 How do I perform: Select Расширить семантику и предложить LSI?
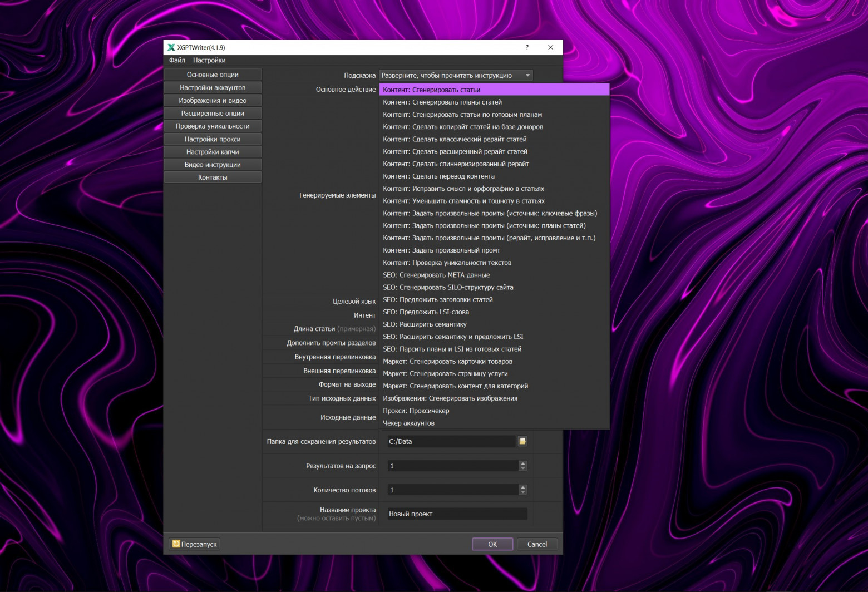(494, 337)
